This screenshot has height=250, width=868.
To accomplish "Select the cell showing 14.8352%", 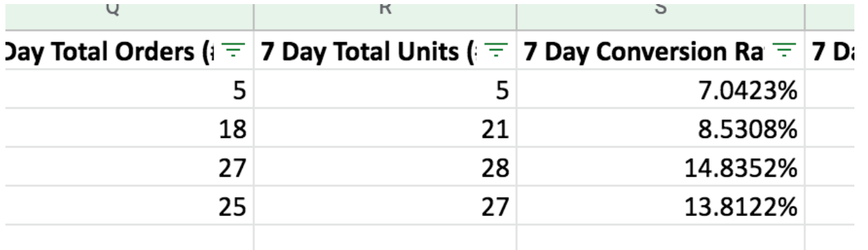I will [661, 166].
